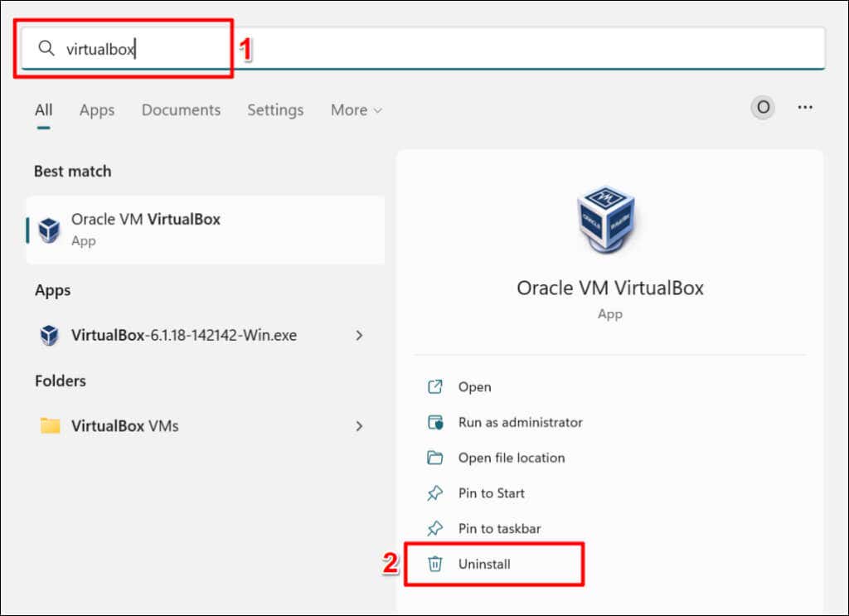This screenshot has width=849, height=616.
Task: Click the trash icon beside Uninstall
Action: [x=435, y=564]
